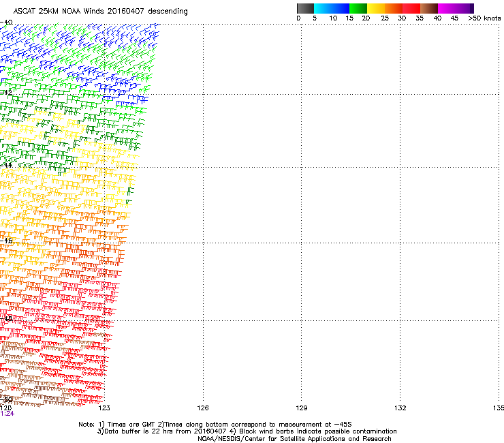
Task: Click the note line about GMT times
Action: (x=215, y=425)
